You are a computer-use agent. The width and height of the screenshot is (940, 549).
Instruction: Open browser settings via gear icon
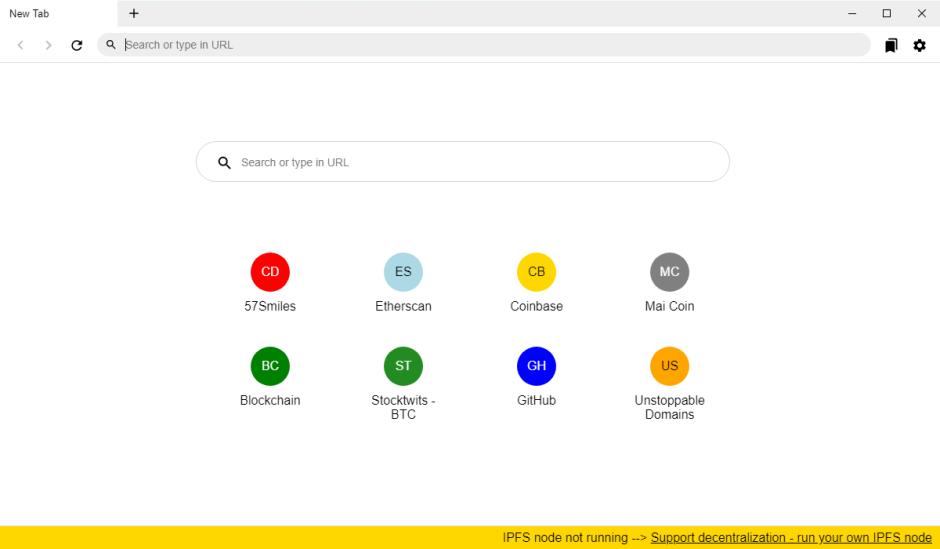[x=919, y=45]
